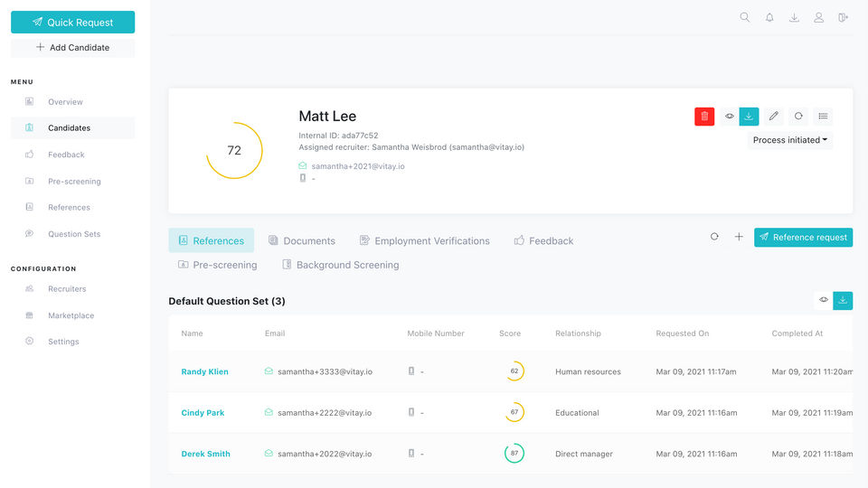Refresh references list next to plus icon
This screenshot has height=488, width=868.
(714, 237)
